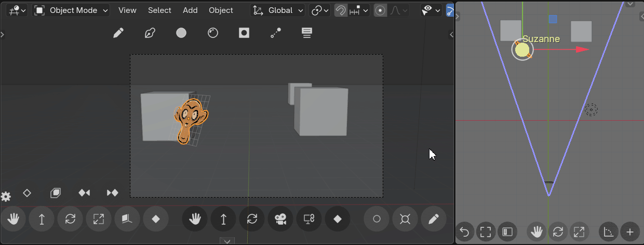The height and width of the screenshot is (245, 644).
Task: Toggle the snap magnet button
Action: (341, 10)
